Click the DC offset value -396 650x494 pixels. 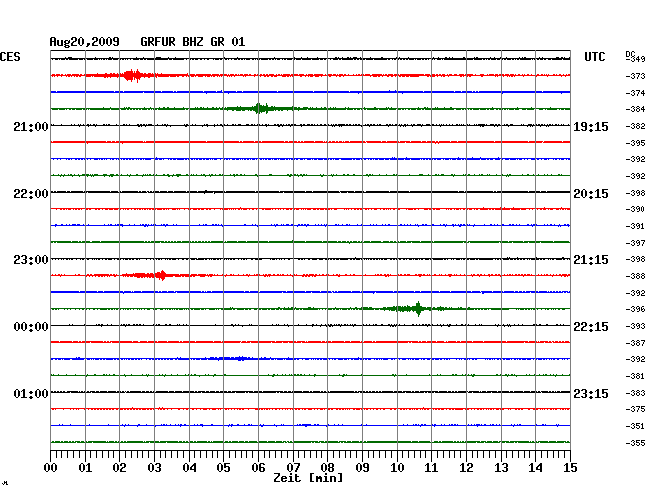click(x=635, y=309)
